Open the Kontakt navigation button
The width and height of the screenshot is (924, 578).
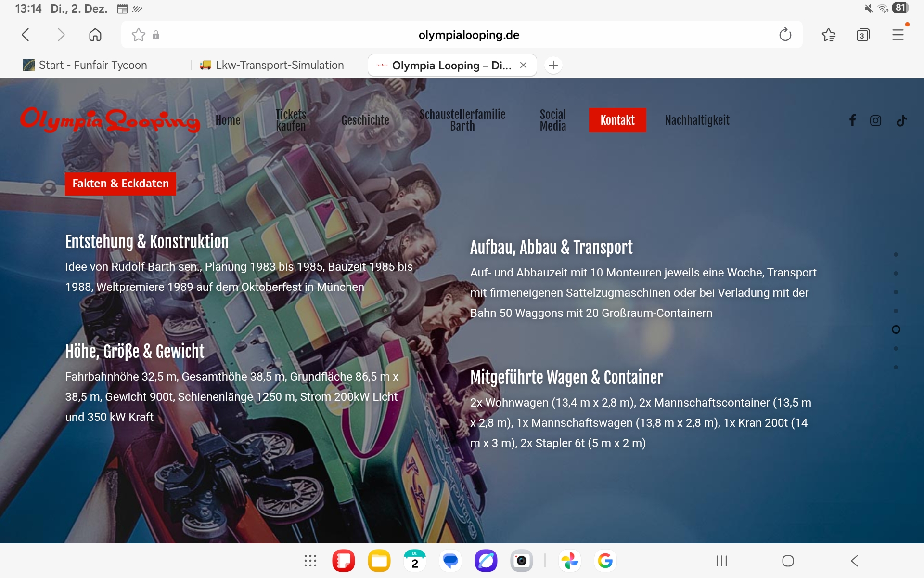[x=617, y=120]
